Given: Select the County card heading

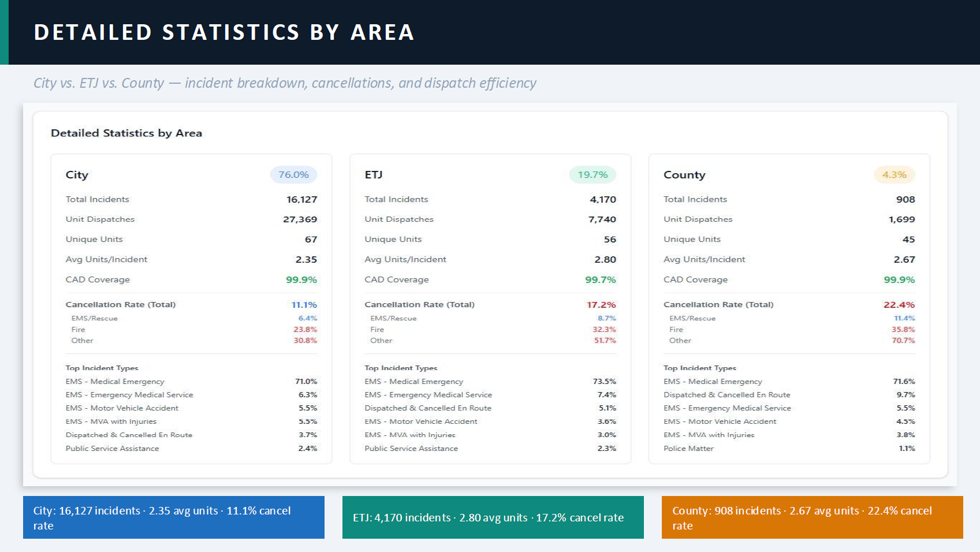Looking at the screenshot, I should 684,174.
